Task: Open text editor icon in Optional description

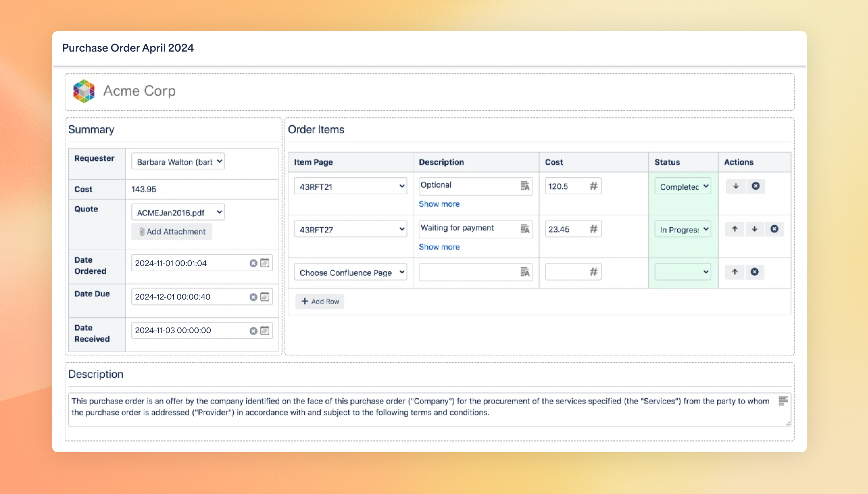Action: [525, 186]
